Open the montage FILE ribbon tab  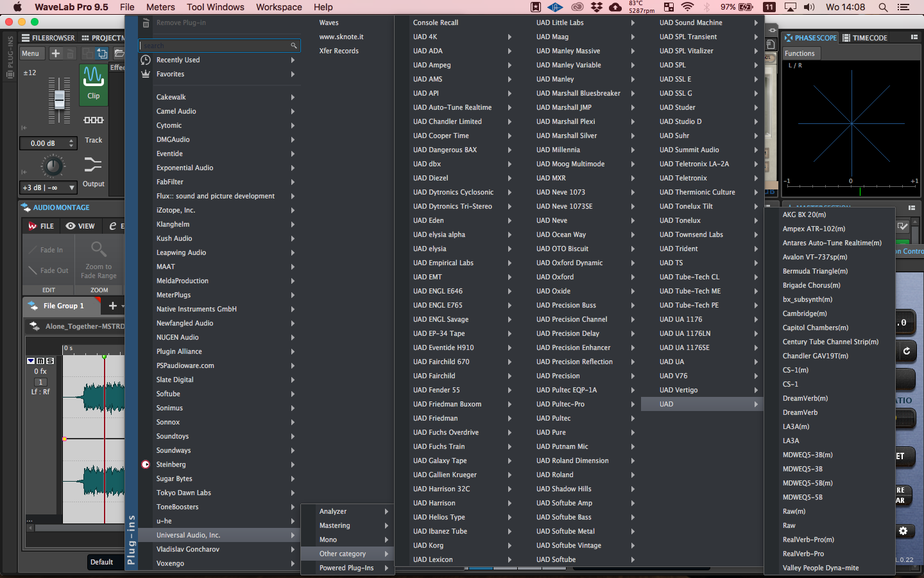point(41,226)
